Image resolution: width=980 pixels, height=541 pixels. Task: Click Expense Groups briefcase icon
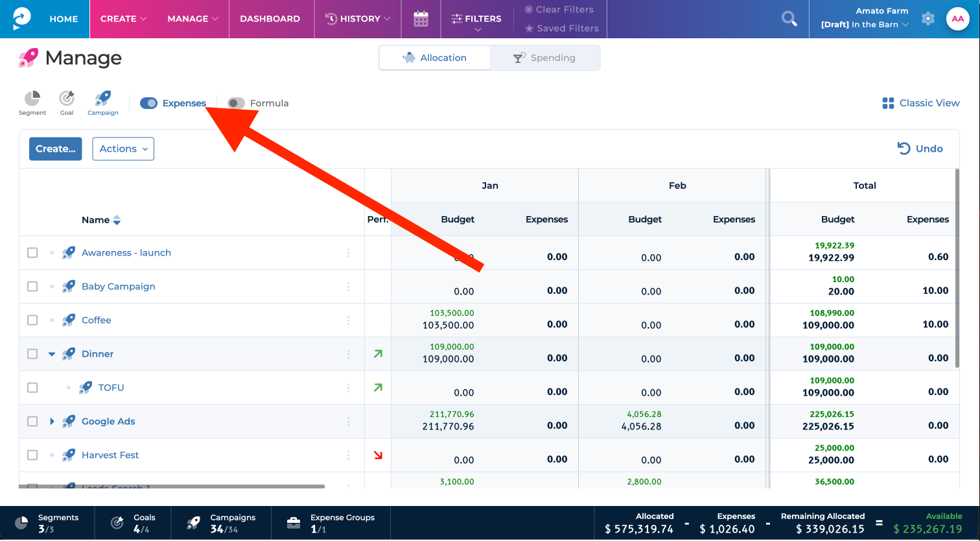click(294, 523)
